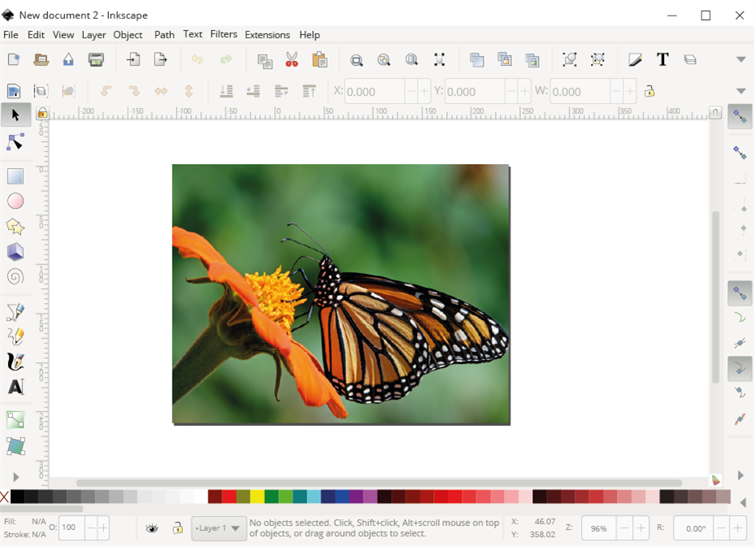Screen dimensions: 756x547
Task: Select the Rectangle tool
Action: 15,176
